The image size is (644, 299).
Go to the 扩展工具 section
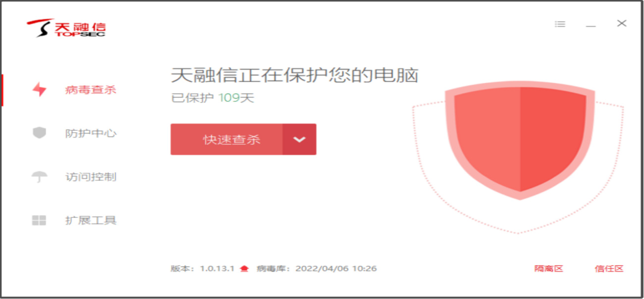click(91, 220)
